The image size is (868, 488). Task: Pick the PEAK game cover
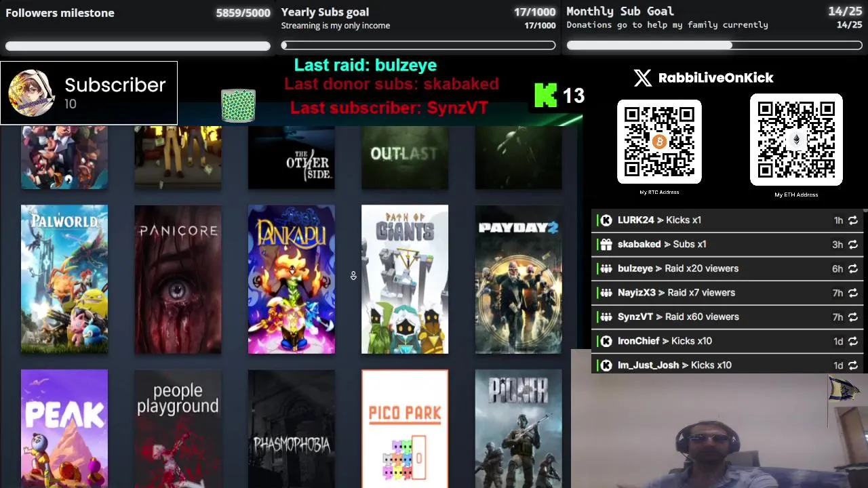click(x=64, y=428)
